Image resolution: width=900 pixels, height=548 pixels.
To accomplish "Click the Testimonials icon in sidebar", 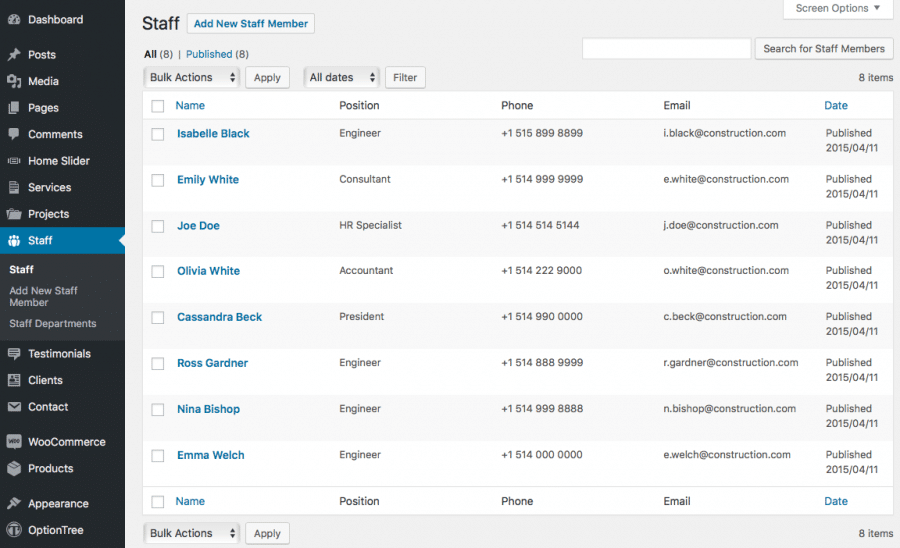I will [x=14, y=353].
